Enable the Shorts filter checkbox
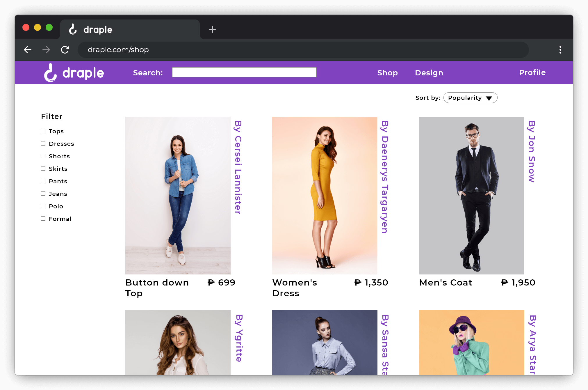Viewport: 588px width, 390px height. [x=43, y=156]
